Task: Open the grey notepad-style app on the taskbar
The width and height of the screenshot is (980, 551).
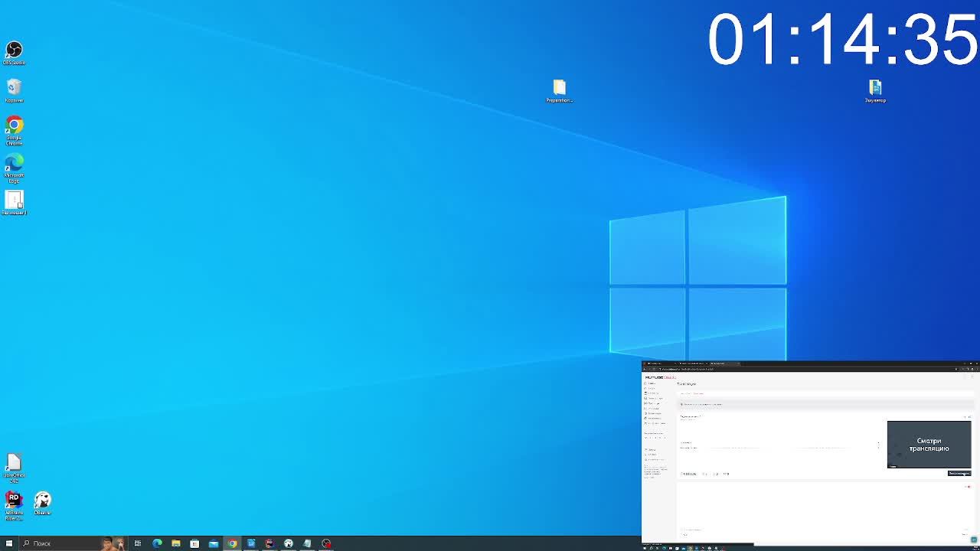Action: point(307,543)
